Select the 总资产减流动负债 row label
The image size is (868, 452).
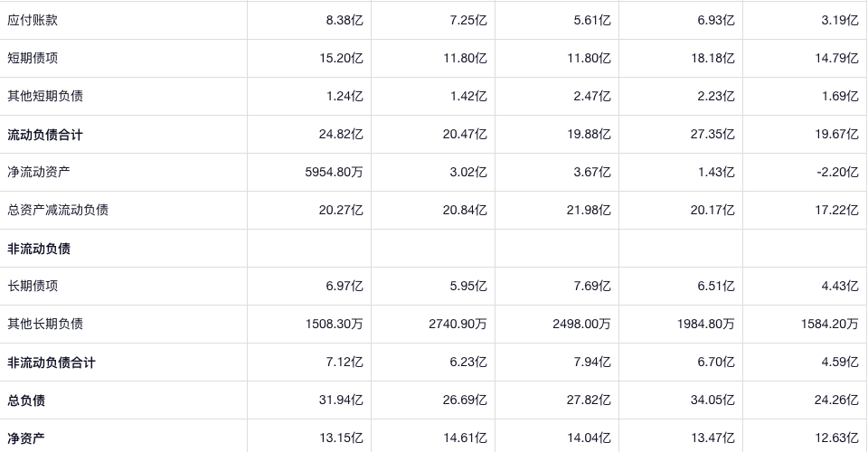point(58,210)
